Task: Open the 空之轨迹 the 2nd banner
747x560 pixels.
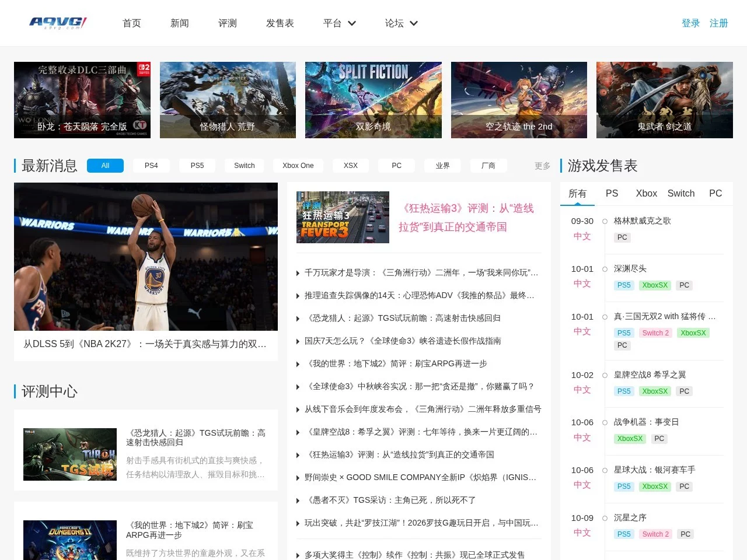Action: click(x=519, y=100)
